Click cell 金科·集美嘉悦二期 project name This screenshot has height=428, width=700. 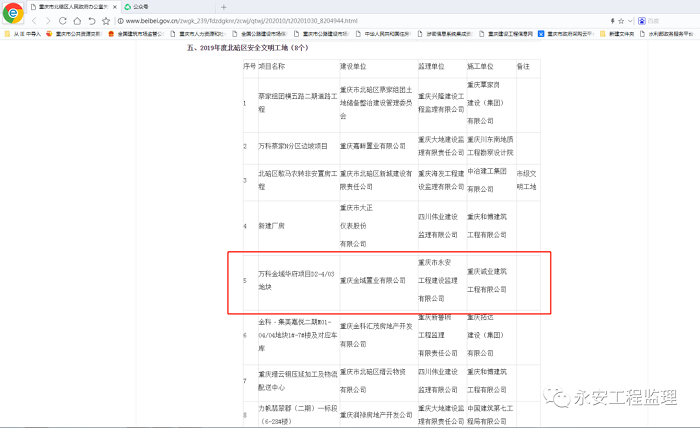[x=298, y=335]
